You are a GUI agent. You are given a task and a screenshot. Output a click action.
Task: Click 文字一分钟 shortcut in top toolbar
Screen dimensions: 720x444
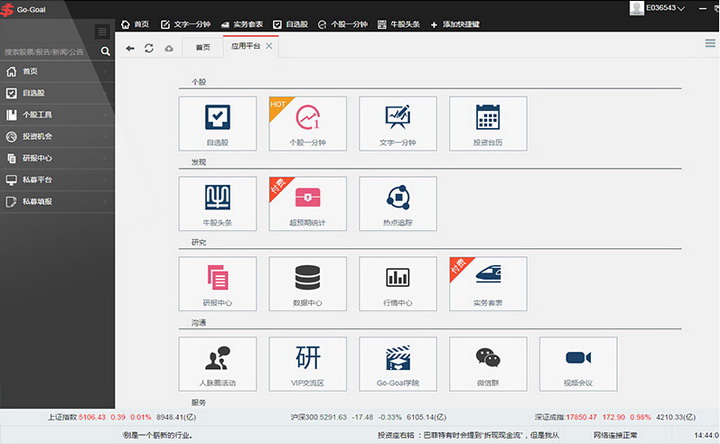click(x=186, y=24)
